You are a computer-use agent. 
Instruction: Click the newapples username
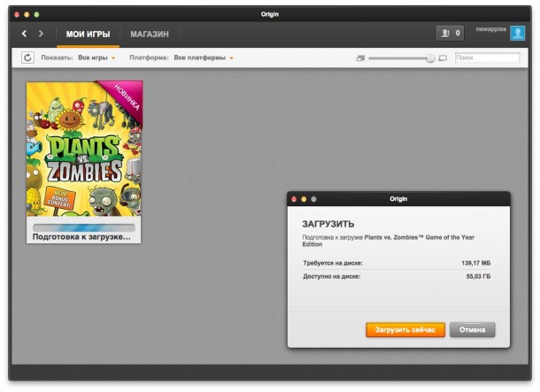coord(490,29)
